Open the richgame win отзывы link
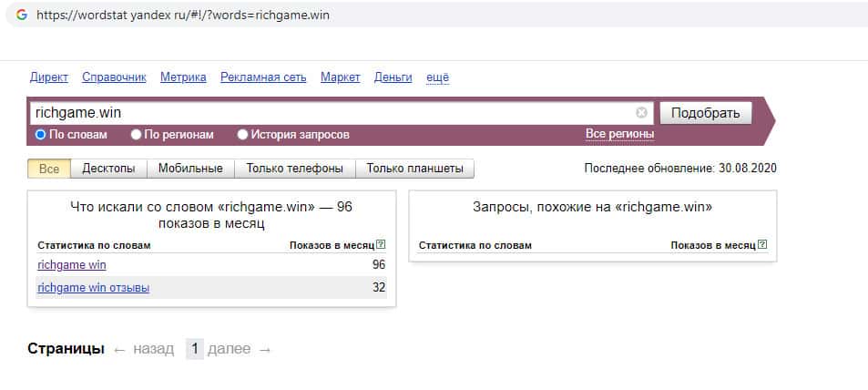Screen dimensions: 868x390 click(x=94, y=288)
